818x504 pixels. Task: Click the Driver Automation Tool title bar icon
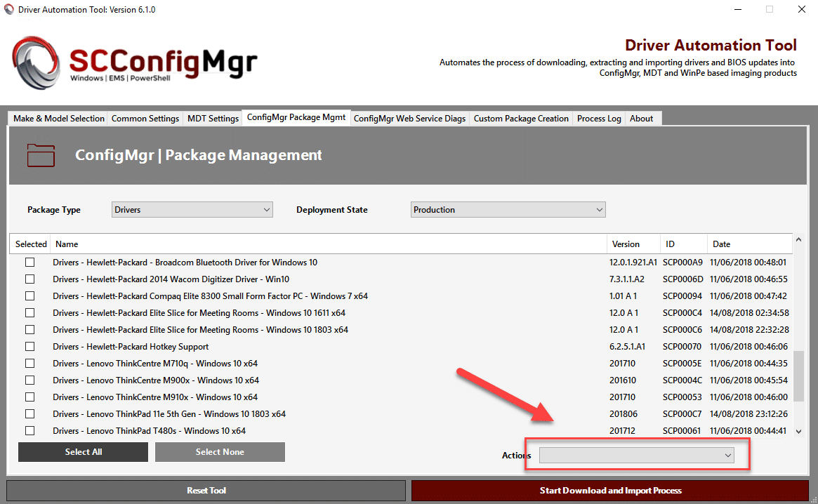(9, 9)
